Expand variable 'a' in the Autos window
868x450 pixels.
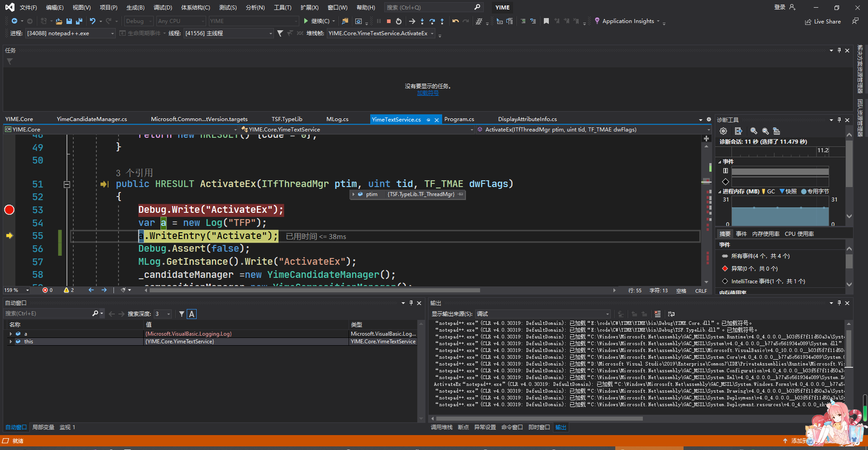click(x=11, y=334)
